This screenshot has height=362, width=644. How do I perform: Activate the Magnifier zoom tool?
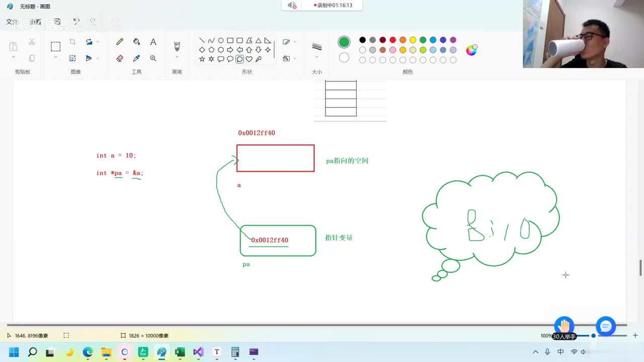click(153, 58)
